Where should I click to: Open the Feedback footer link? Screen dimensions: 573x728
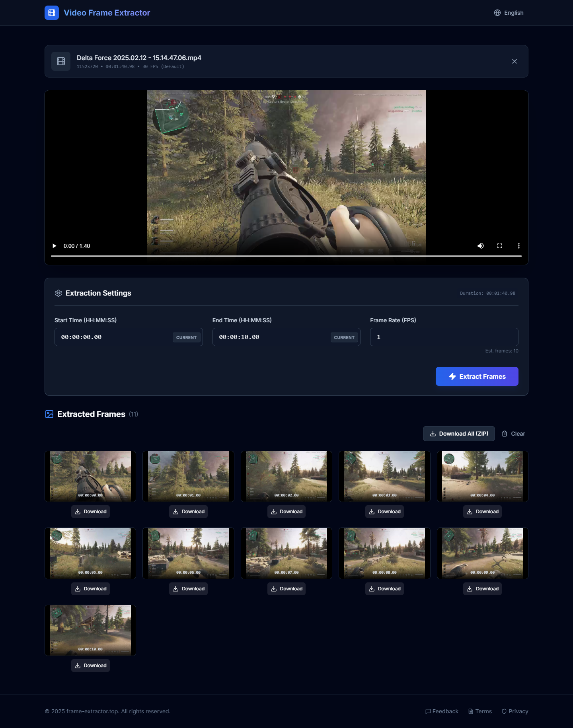point(442,711)
